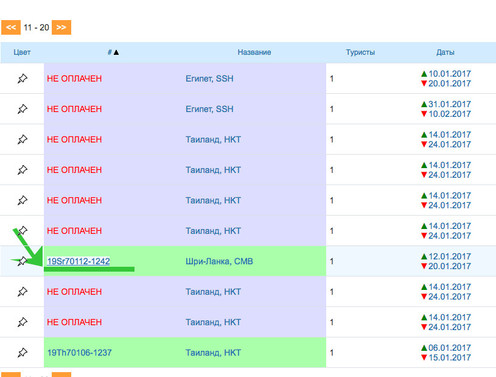The width and height of the screenshot is (496, 377).
Task: Click departure date 31.01.2017
Action: pyautogui.click(x=449, y=104)
